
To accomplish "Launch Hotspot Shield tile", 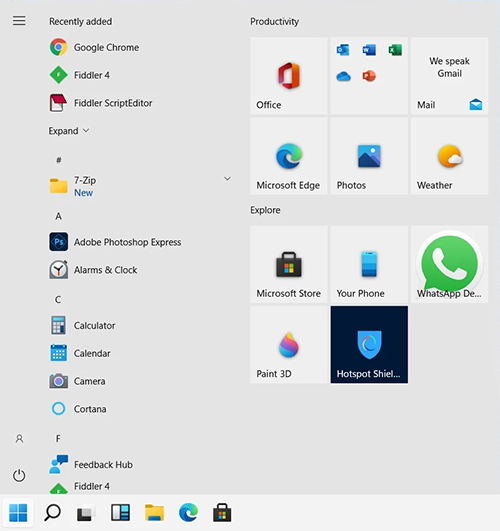I will point(369,345).
